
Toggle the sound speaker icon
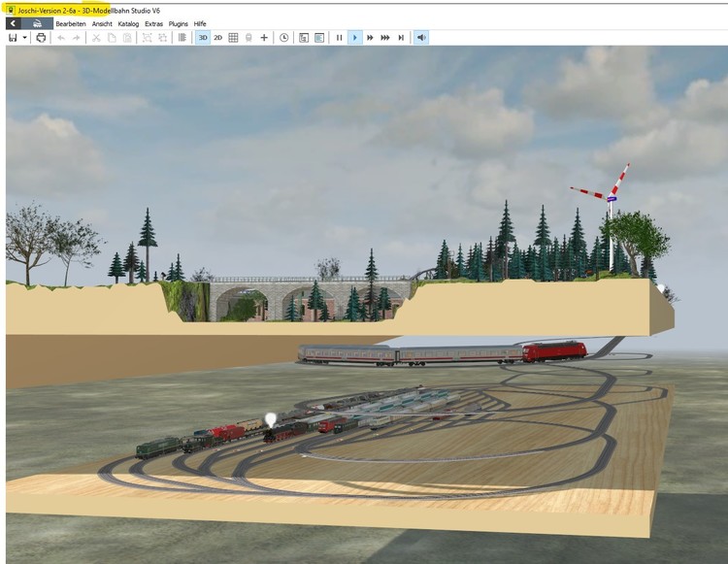tap(421, 38)
